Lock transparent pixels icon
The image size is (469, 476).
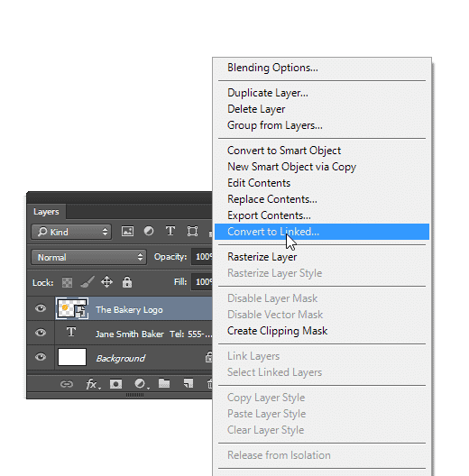(67, 283)
